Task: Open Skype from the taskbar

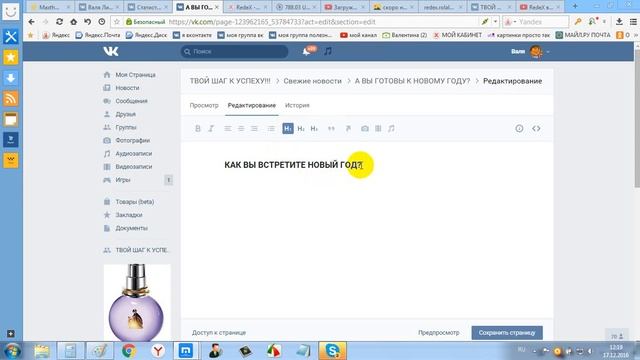Action: tap(333, 351)
